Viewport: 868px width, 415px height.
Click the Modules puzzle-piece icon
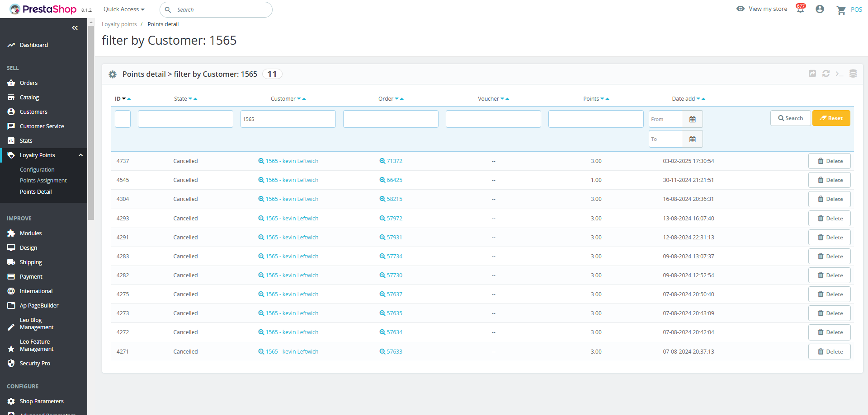(11, 233)
